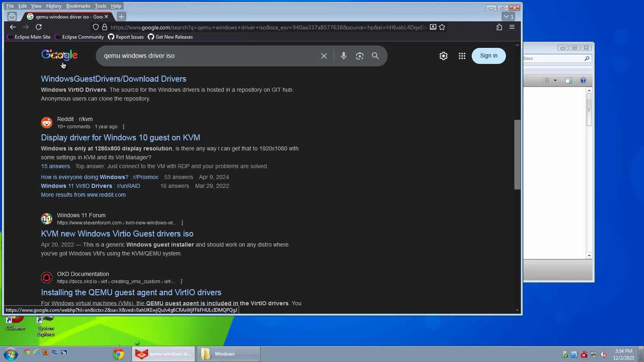Open the Edit menu
The image size is (644, 362).
(23, 6)
